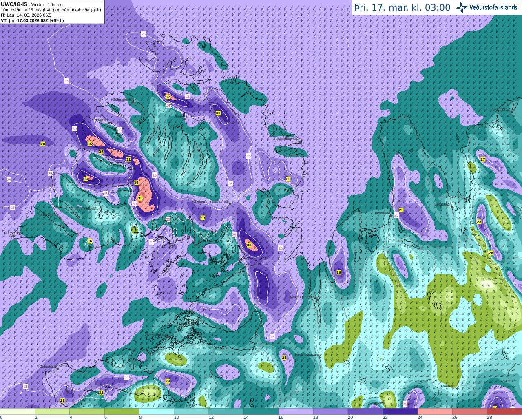Pick the 14–16 m/s dark teal legend swatch
522x420 pixels.
261,411
